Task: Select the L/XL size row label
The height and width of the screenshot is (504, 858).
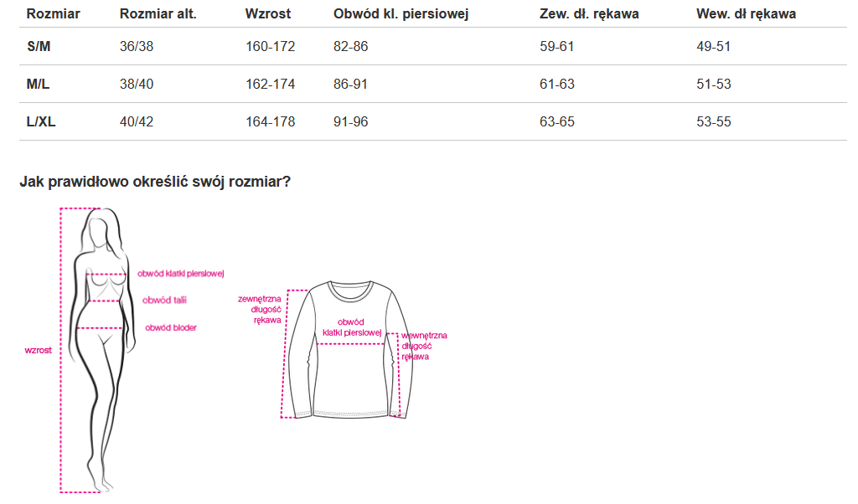Action: 41,122
